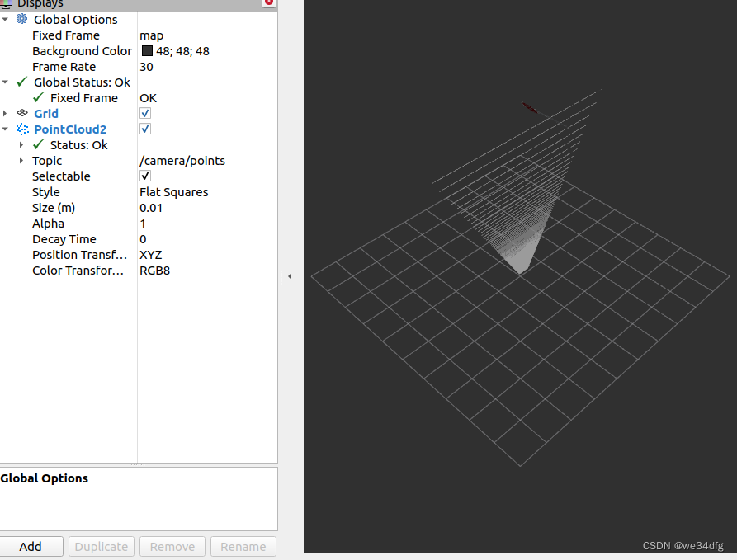Viewport: 737px width, 560px height.
Task: Click the Rename button
Action: (243, 546)
